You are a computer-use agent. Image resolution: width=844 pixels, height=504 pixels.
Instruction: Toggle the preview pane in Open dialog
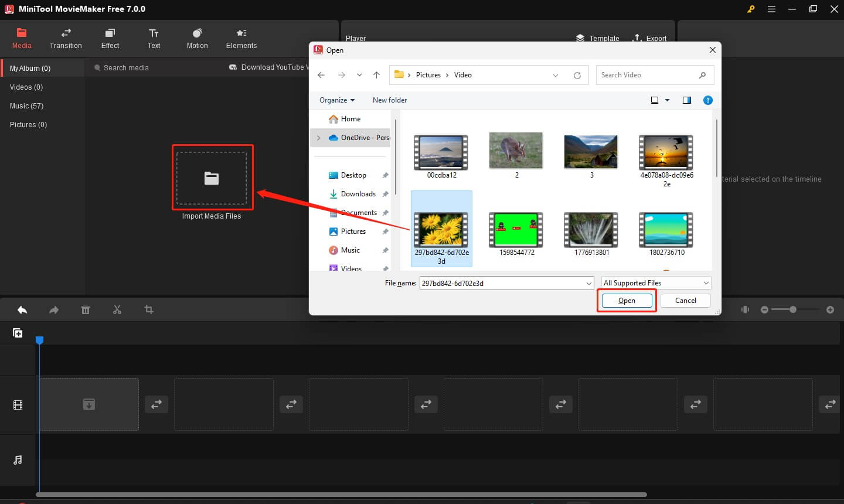[687, 100]
